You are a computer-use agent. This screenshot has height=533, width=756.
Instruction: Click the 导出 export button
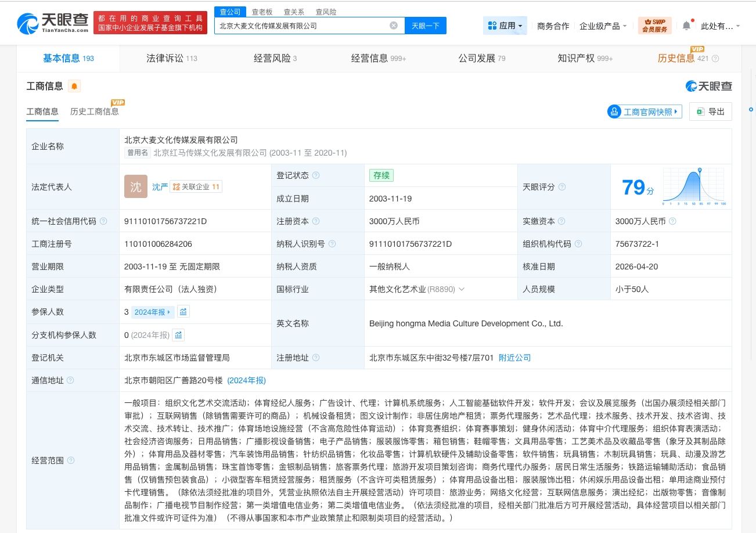point(711,111)
